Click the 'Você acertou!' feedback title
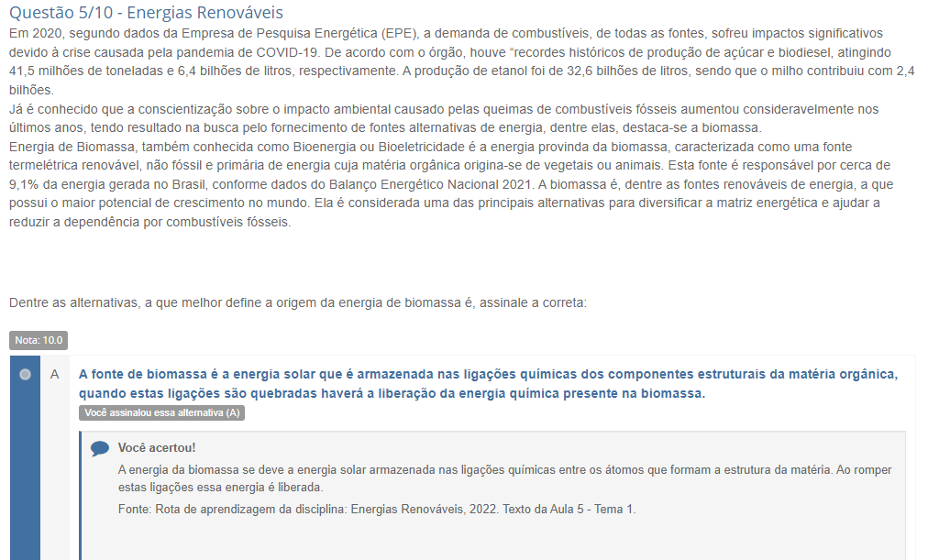The image size is (928, 560). coord(156,447)
